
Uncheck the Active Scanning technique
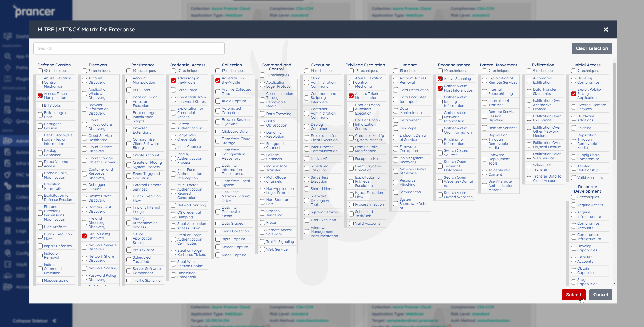[x=440, y=79]
